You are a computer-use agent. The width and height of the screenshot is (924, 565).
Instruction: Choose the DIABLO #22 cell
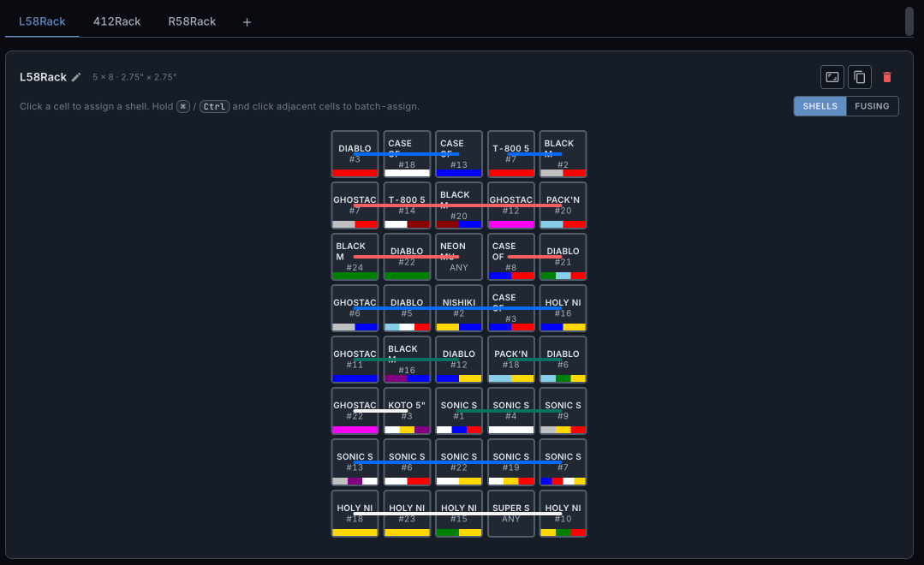pos(407,256)
